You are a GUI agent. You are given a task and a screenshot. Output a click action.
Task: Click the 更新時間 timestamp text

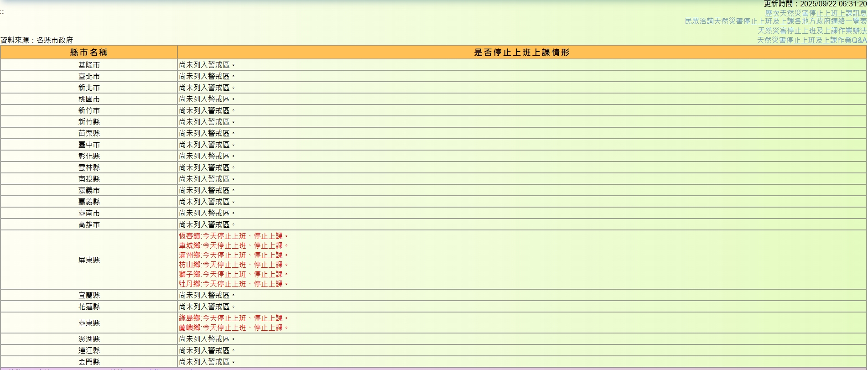click(815, 4)
